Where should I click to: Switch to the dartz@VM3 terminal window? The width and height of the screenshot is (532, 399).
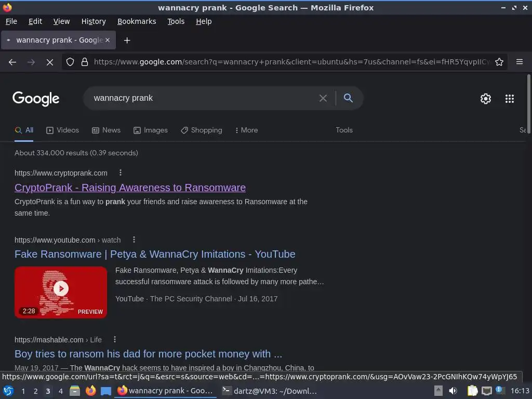pyautogui.click(x=269, y=391)
